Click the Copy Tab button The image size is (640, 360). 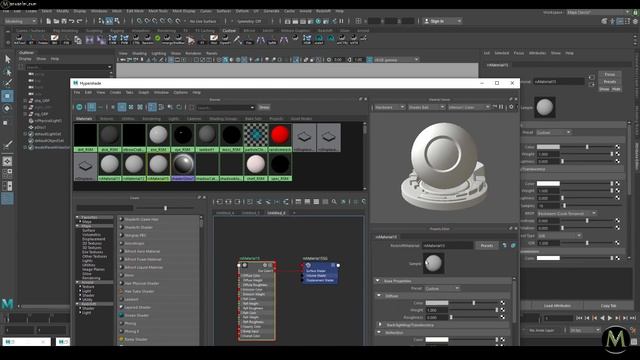coord(608,306)
